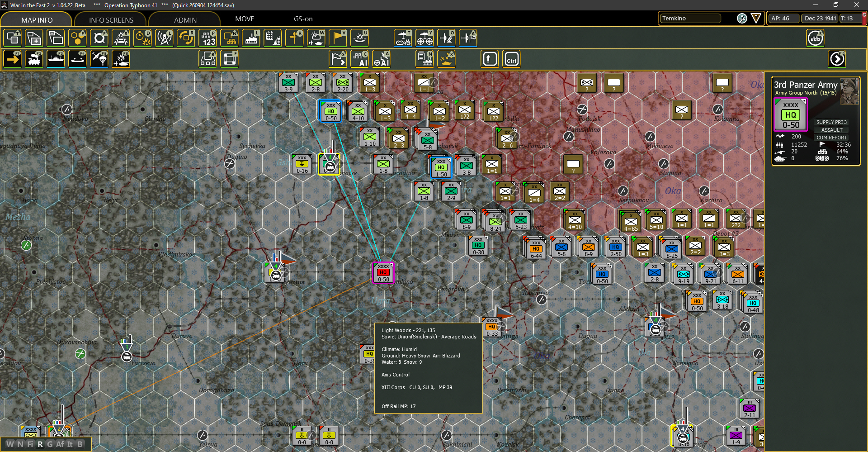Click the triangle icon in top bar
This screenshot has width=868, height=452.
coord(756,18)
